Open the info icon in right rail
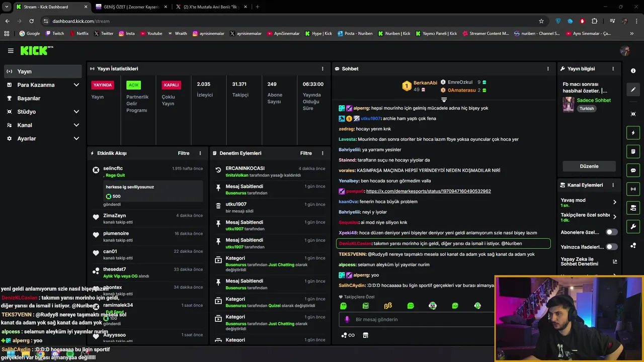Screen dimensions: 644x362 (x=633, y=71)
